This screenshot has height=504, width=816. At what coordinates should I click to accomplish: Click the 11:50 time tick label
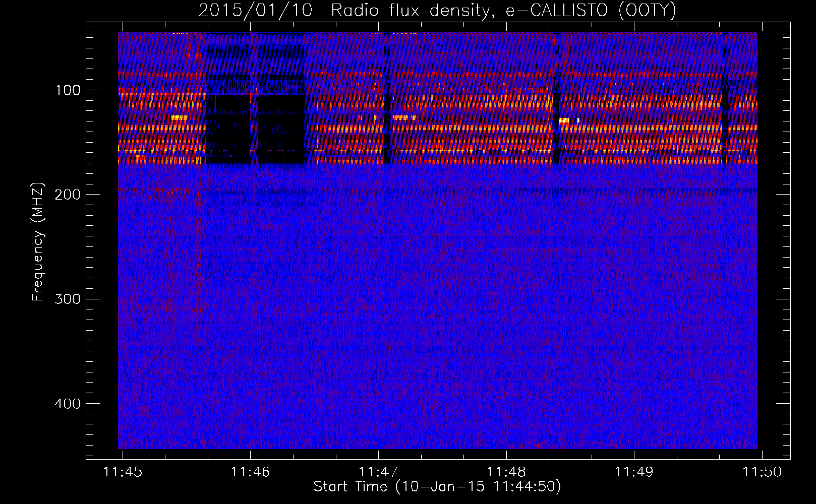tap(762, 472)
